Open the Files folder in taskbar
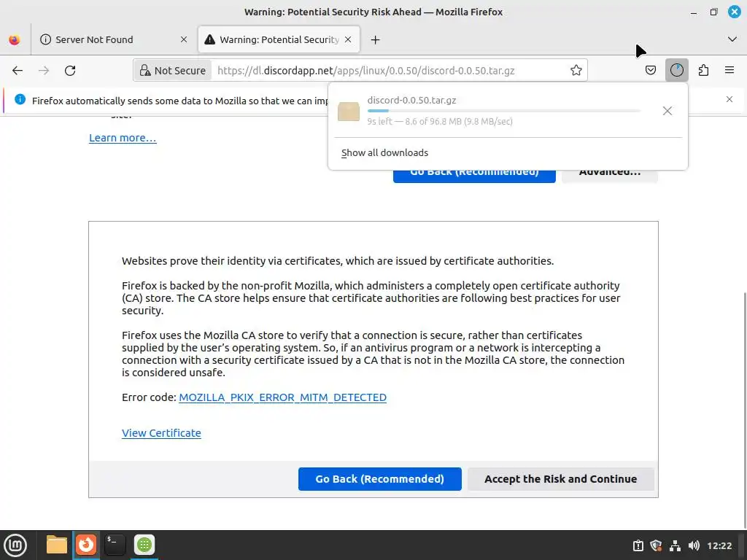This screenshot has width=747, height=560. coord(57,545)
